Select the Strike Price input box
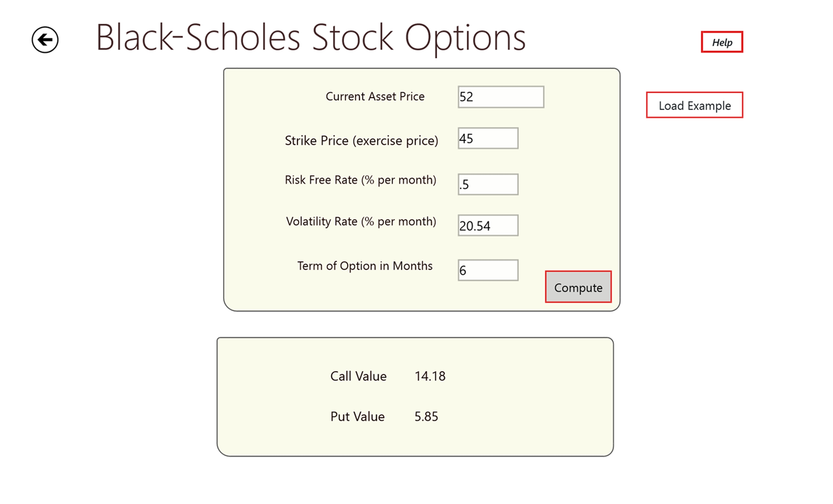The width and height of the screenshot is (833, 504). coord(488,138)
